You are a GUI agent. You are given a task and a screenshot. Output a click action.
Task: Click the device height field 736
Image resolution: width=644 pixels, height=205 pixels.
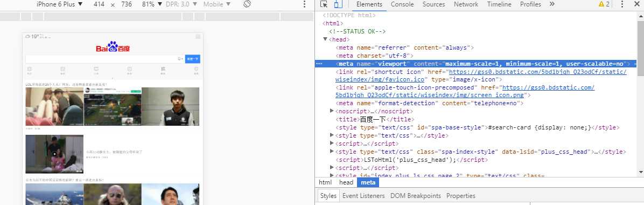(127, 4)
